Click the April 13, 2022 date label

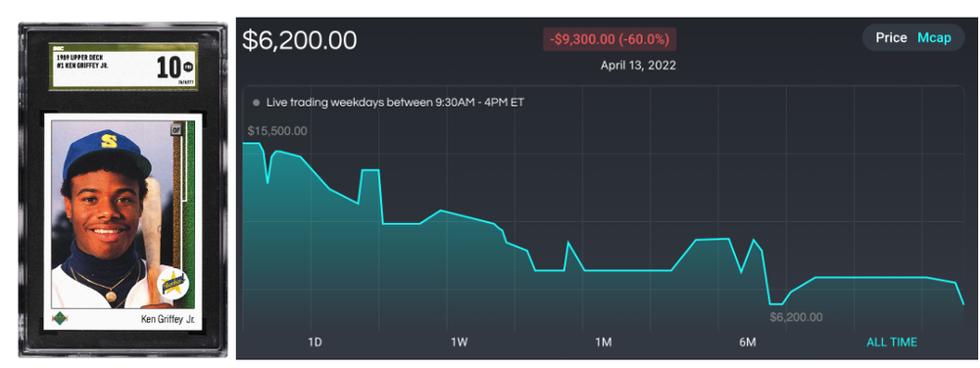click(x=638, y=65)
